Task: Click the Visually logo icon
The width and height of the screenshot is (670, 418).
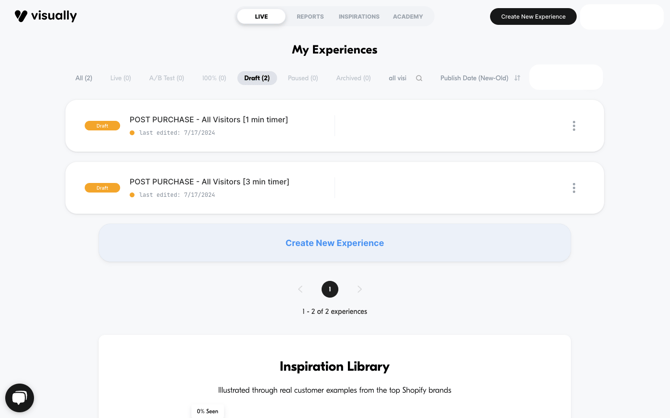Action: click(x=21, y=16)
